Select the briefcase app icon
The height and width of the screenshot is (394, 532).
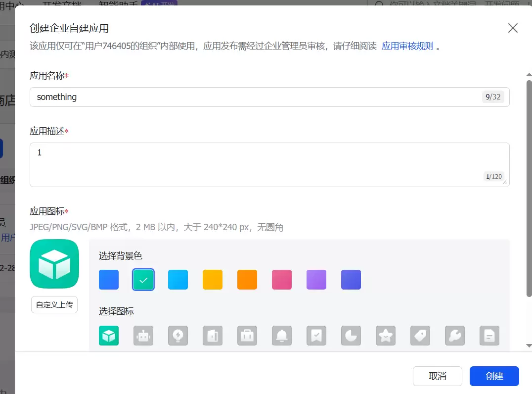(x=247, y=336)
